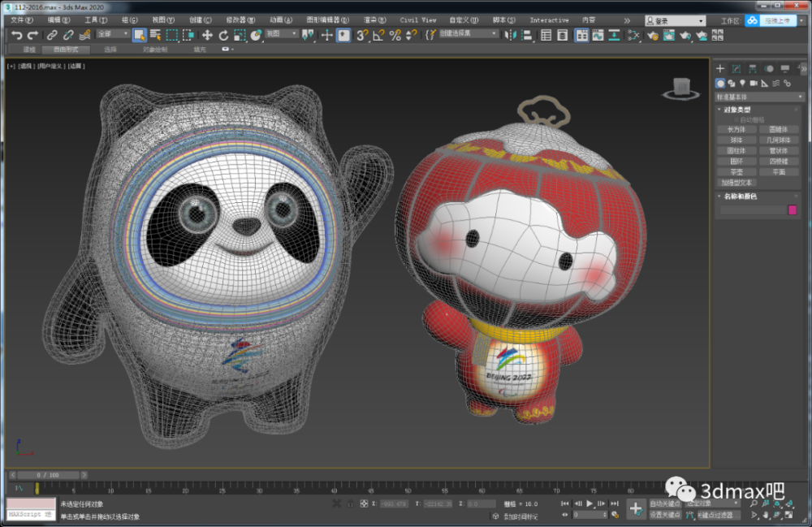812x527 pixels.
Task: Open the 视图 reference coordinate dropdown
Action: coord(281,33)
